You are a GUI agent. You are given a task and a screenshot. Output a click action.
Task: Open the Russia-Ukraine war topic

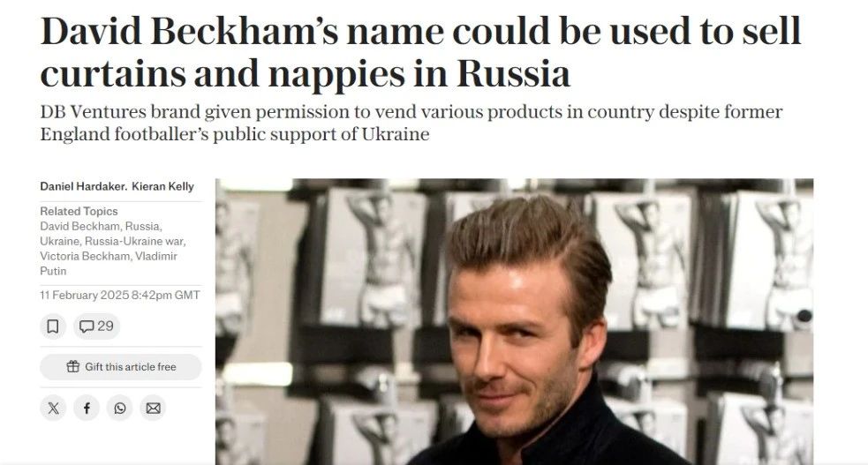[135, 241]
